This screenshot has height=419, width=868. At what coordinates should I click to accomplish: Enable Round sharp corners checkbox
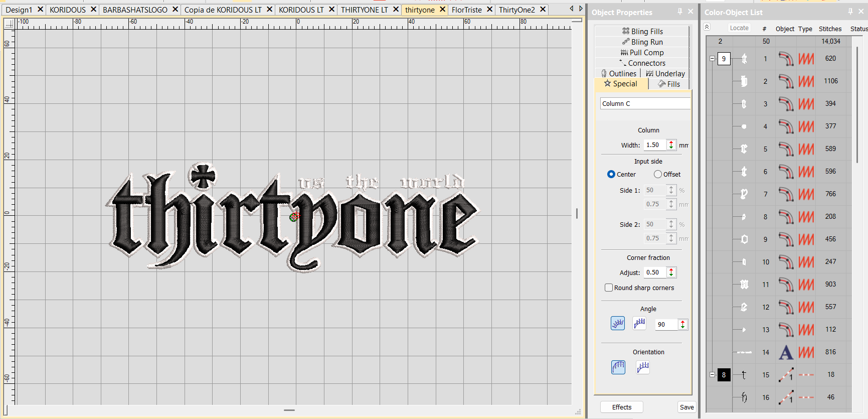[609, 288]
